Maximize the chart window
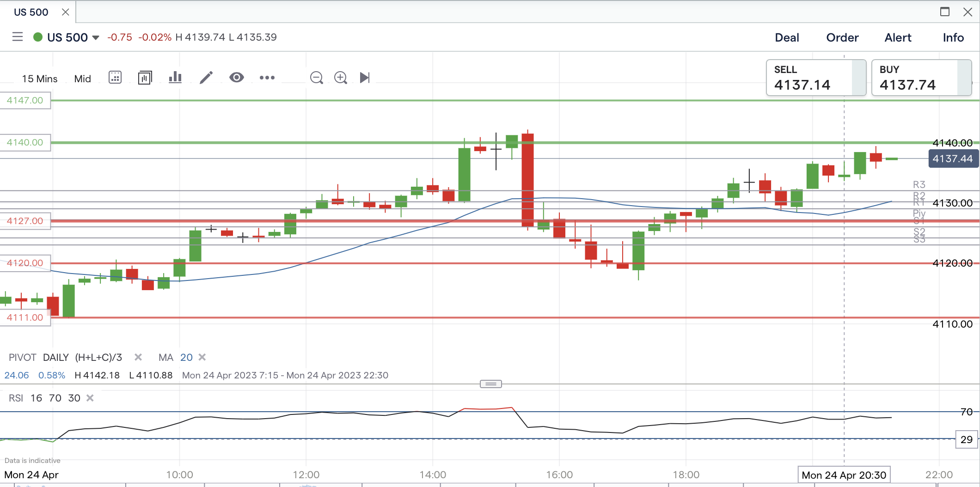Image resolution: width=980 pixels, height=487 pixels. point(945,12)
